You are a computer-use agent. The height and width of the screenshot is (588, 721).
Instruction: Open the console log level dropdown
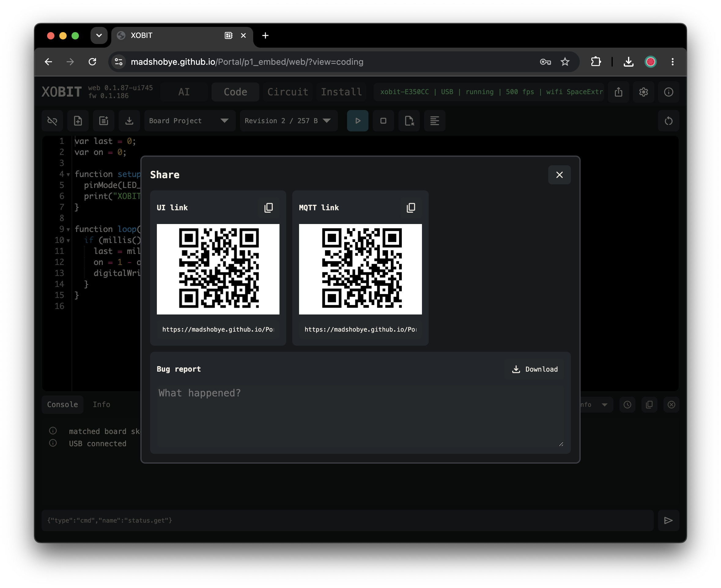[596, 404]
